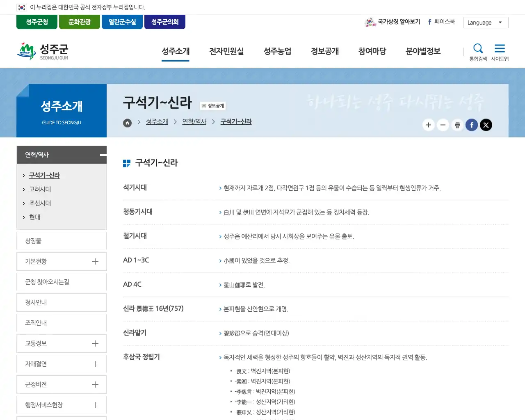
Task: Go to 성주군의회 site tab
Action: point(165,22)
